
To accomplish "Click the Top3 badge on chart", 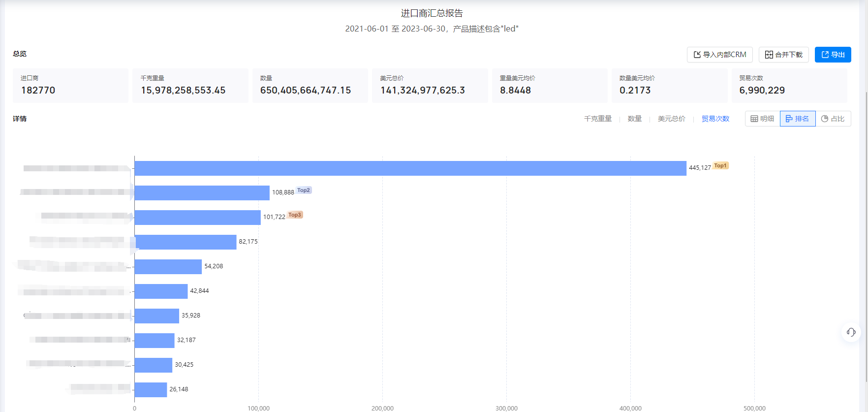I will click(295, 215).
